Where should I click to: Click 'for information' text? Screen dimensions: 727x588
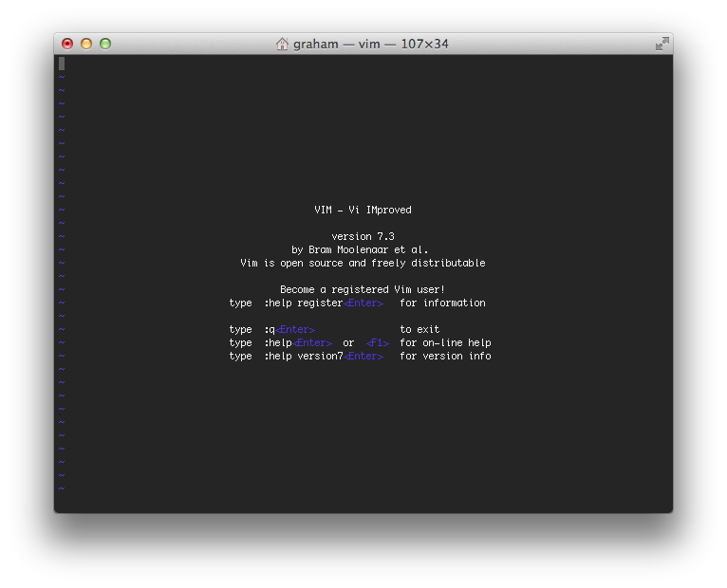(443, 303)
